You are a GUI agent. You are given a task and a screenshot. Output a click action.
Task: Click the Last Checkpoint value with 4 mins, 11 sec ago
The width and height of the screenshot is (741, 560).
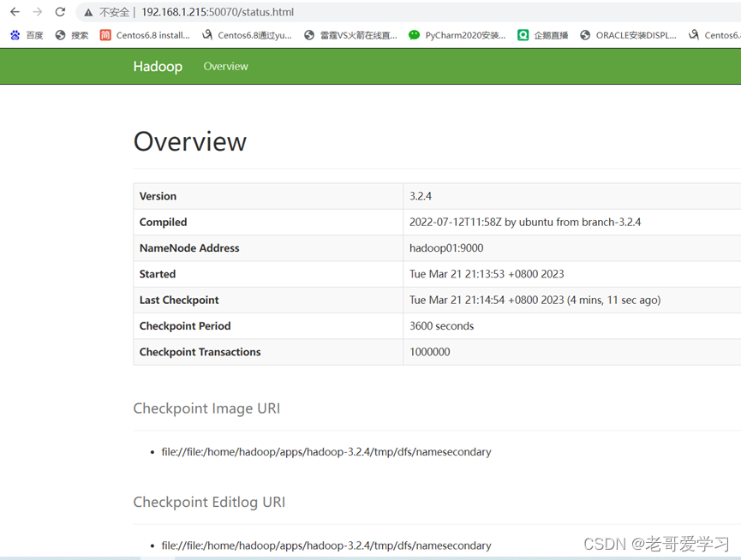(x=535, y=300)
